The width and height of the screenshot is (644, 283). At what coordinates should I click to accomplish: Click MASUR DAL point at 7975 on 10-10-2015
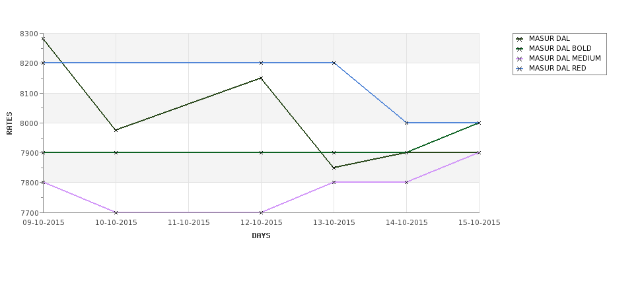coord(116,130)
